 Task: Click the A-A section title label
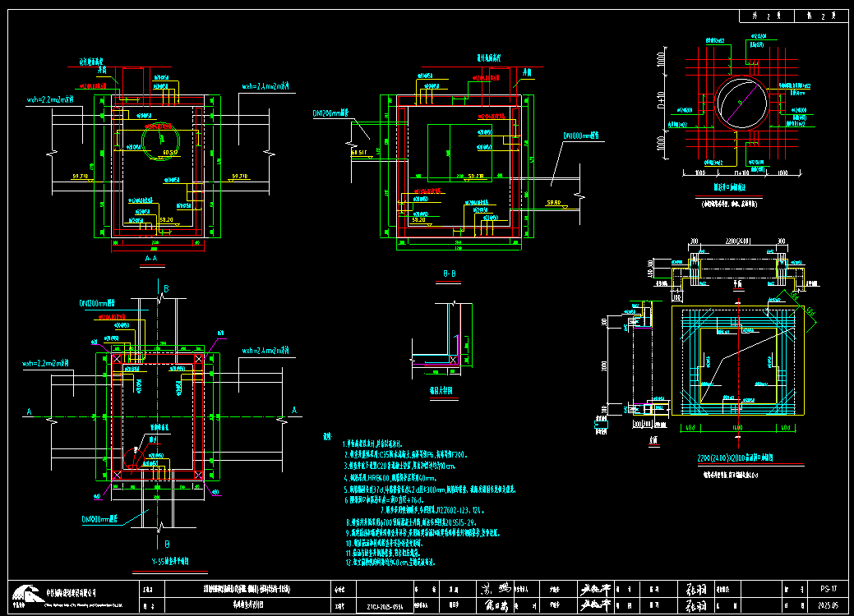pyautogui.click(x=151, y=258)
